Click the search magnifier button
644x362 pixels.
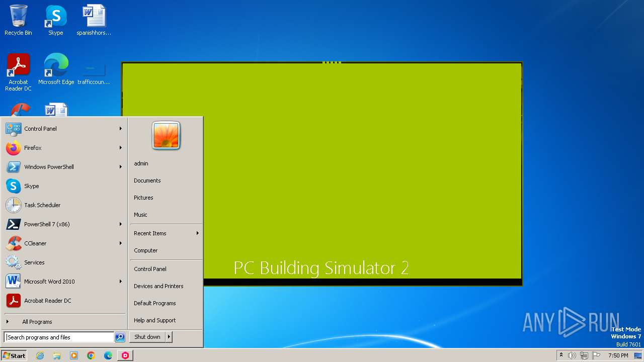[120, 337]
